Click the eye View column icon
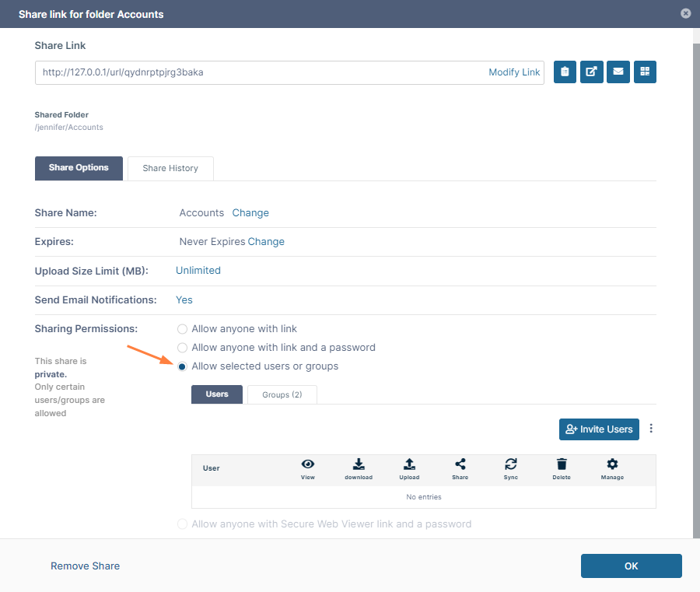700x592 pixels. pyautogui.click(x=307, y=464)
